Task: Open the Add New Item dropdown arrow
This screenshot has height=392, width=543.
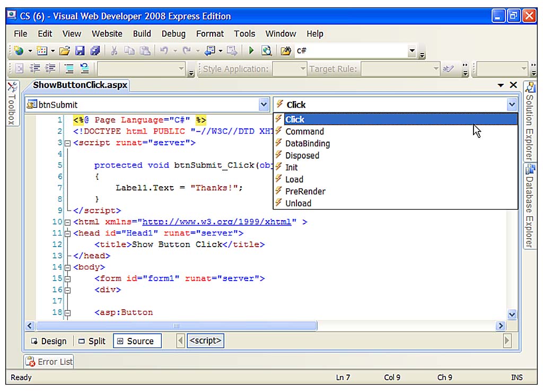Action: [x=52, y=51]
